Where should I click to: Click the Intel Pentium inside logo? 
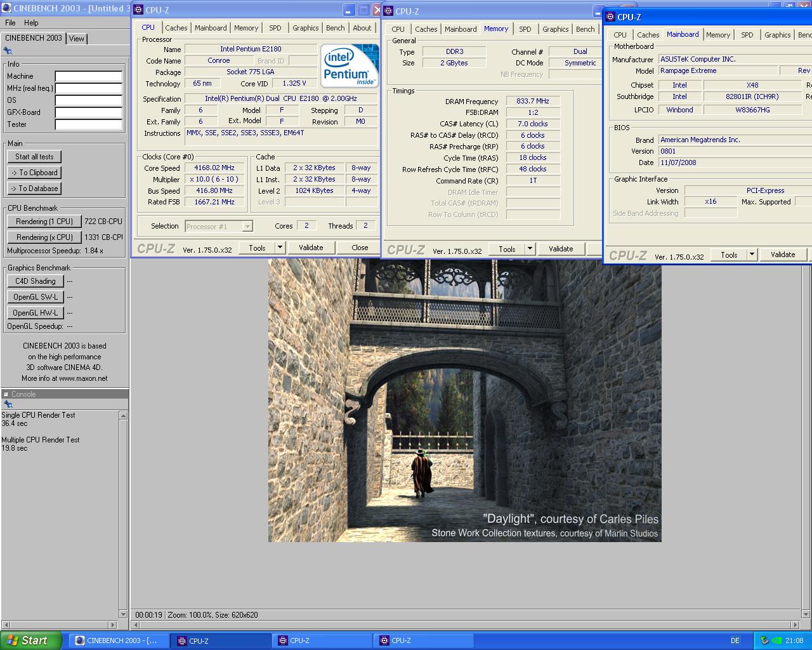click(x=350, y=65)
